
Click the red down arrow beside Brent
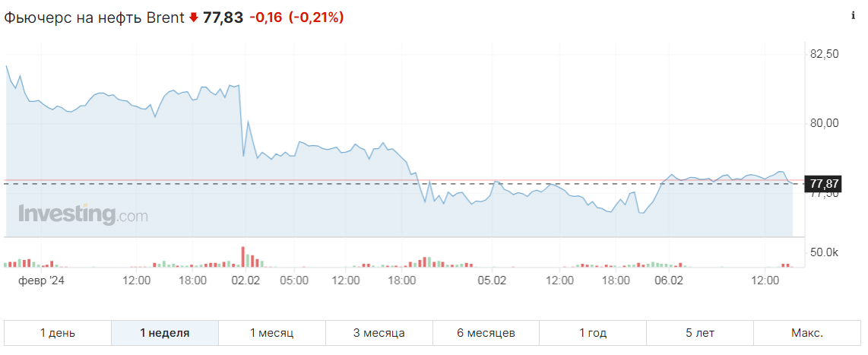click(x=193, y=17)
